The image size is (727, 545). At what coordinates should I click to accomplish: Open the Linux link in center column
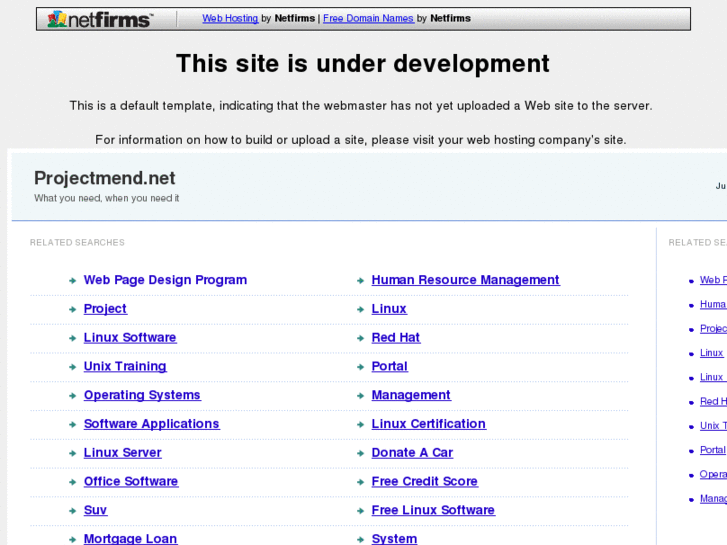[389, 308]
